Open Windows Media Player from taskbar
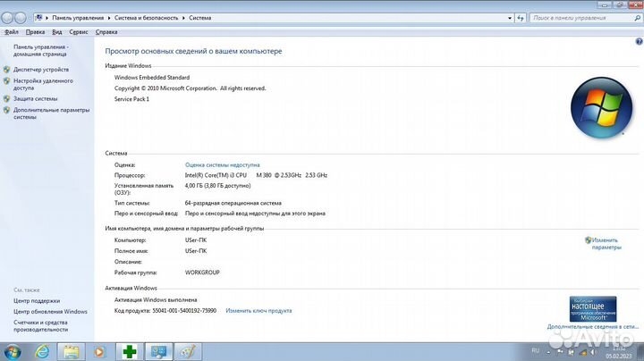 coord(99,352)
